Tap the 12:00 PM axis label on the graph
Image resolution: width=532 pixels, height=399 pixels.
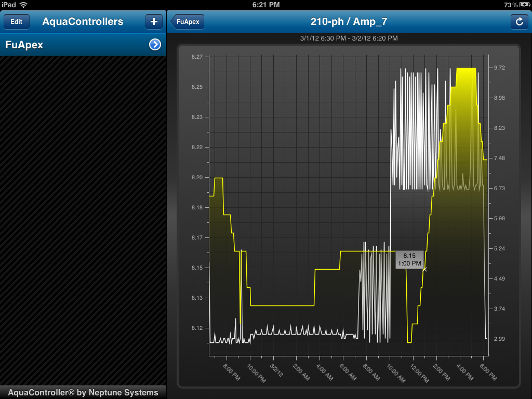420,371
